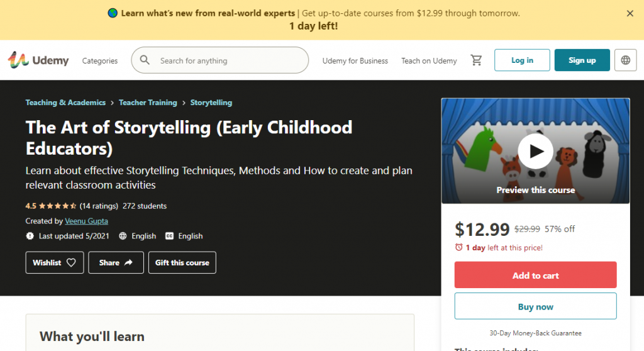The image size is (644, 351).
Task: Click the Buy now button
Action: [x=535, y=307]
